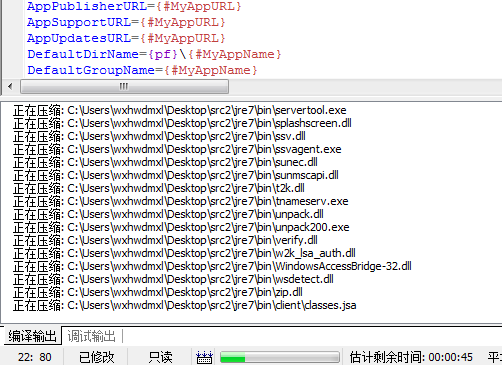502x365 pixels.
Task: Click the DefaultGroupName line in editor
Action: 142,70
